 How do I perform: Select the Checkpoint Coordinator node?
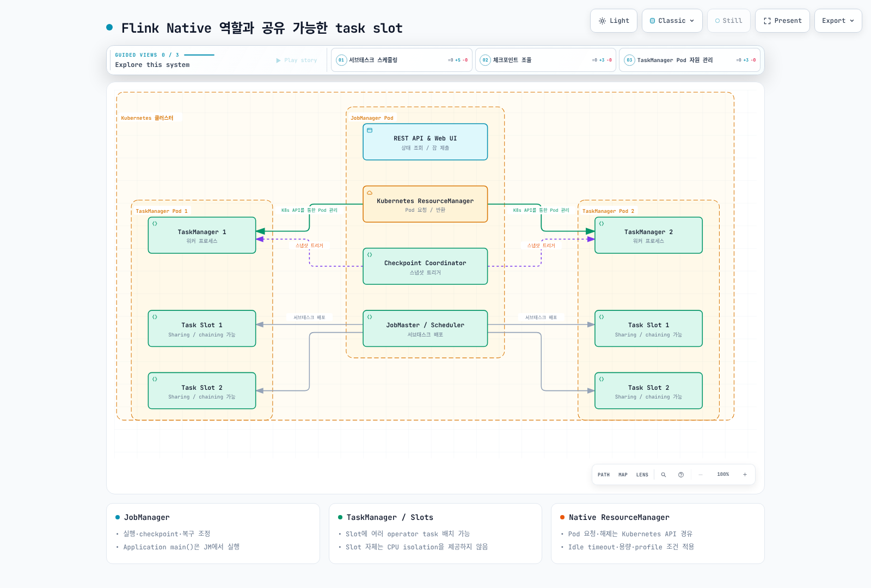[425, 266]
